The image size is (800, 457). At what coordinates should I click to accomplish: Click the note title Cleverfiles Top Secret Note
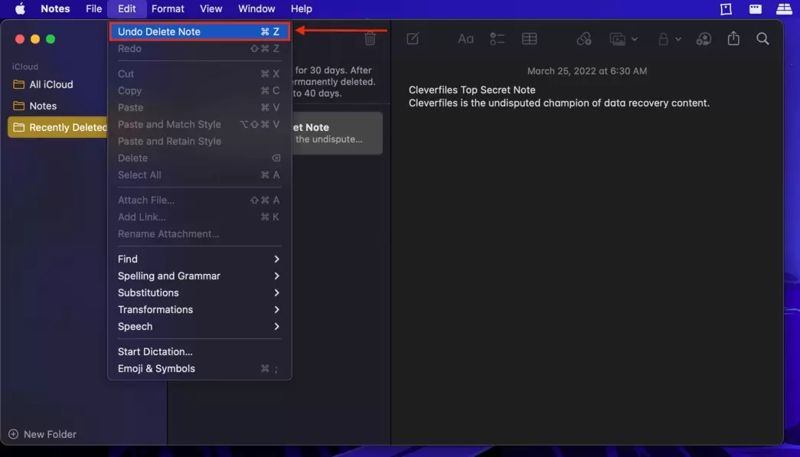pos(472,90)
